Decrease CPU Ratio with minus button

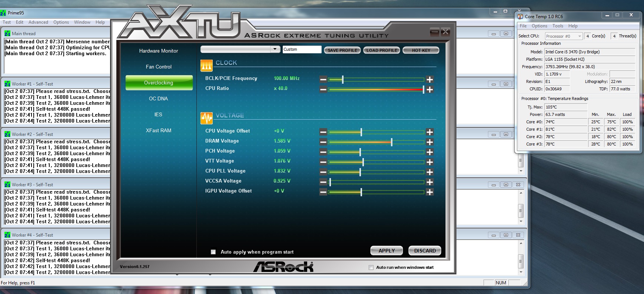(x=323, y=90)
